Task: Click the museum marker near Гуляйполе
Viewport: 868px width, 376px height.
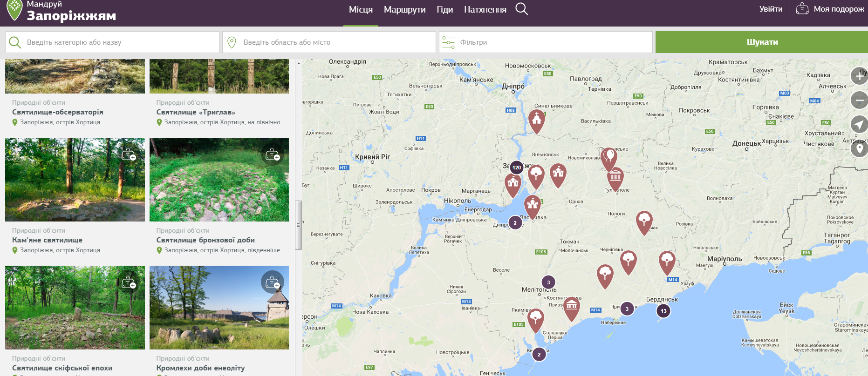Action: point(615,177)
